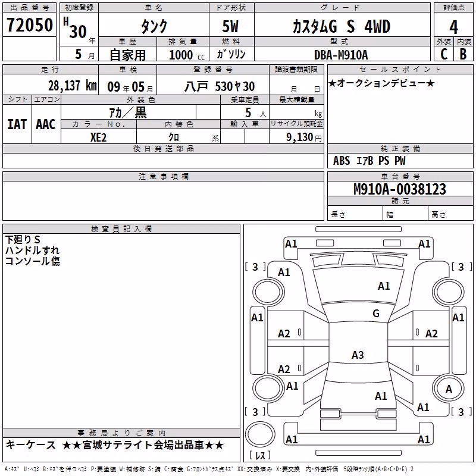
Task: Select the car name タンク
Action: click(154, 26)
